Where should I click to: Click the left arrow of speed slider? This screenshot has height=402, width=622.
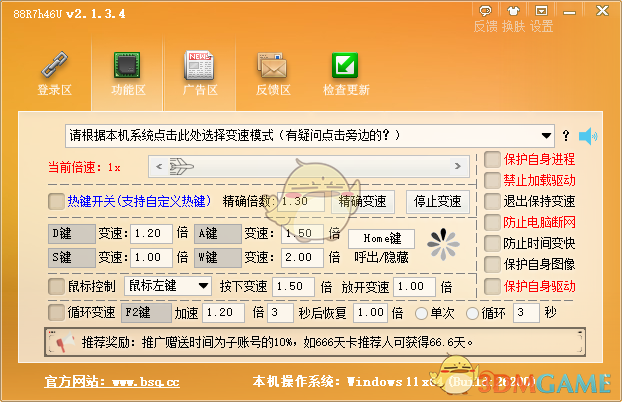tap(159, 166)
